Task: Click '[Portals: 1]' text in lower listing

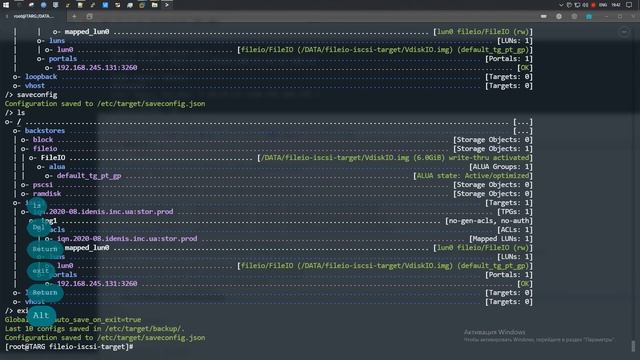Action: pyautogui.click(x=509, y=275)
